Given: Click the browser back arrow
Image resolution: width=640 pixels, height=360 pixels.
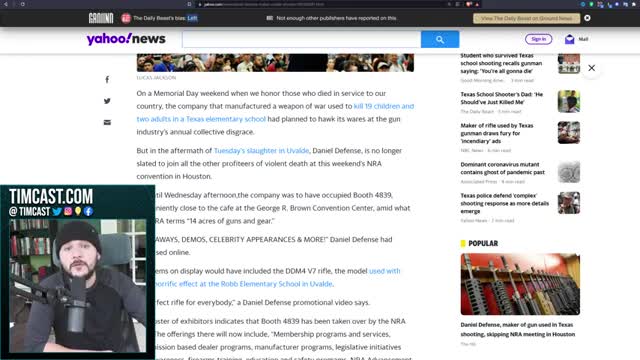Looking at the screenshot, I should point(6,4).
